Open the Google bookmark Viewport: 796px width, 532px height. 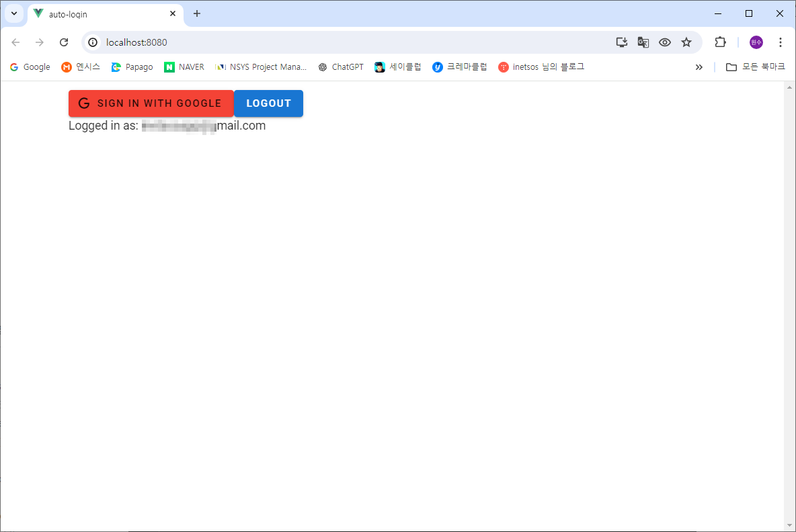coord(30,67)
